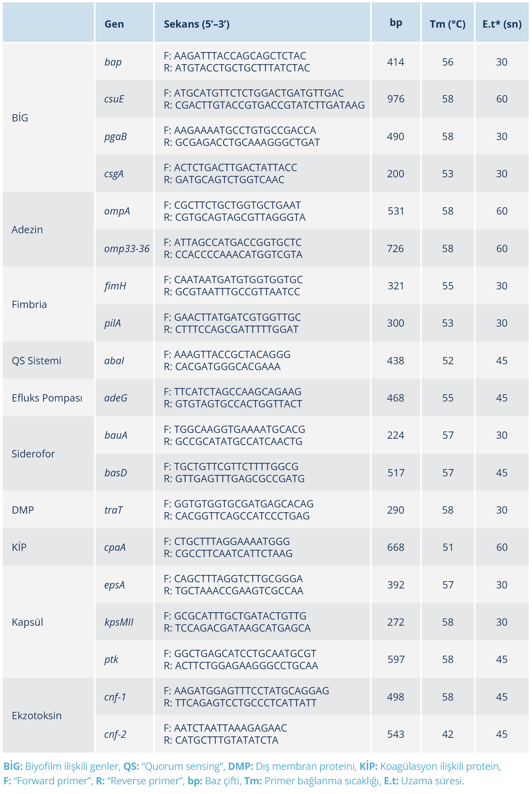This screenshot has height=794, width=532.
Task: Click the "Fimbria" group label
Action: pos(29,305)
